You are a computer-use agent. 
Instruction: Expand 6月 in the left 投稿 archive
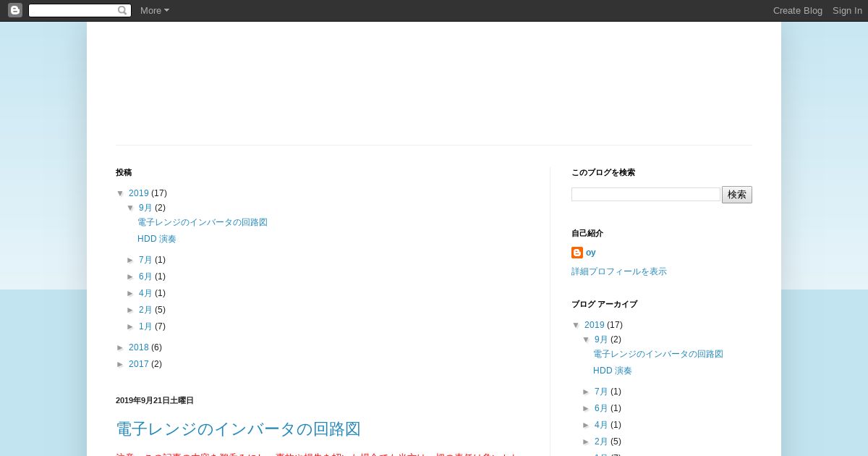(x=131, y=277)
